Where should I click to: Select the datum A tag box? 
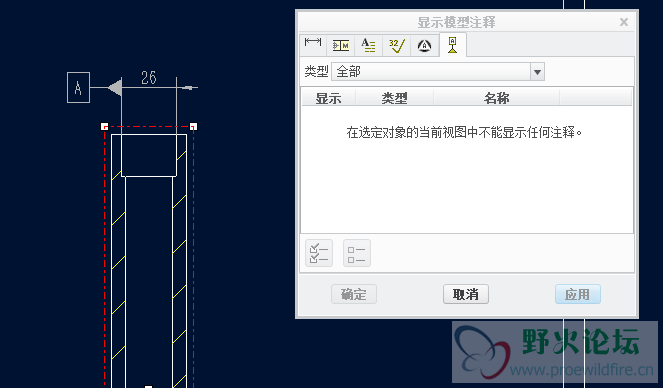pos(78,87)
